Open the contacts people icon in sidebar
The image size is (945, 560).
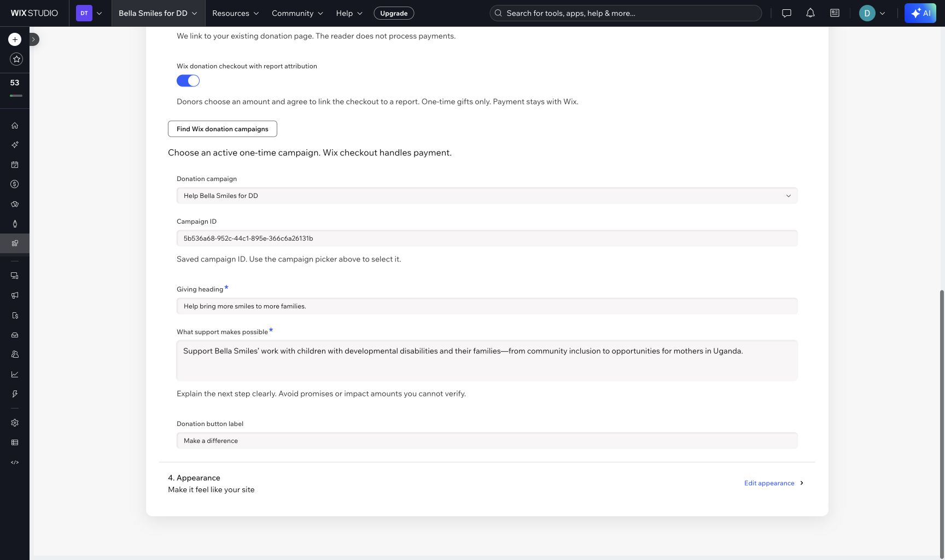pyautogui.click(x=15, y=354)
